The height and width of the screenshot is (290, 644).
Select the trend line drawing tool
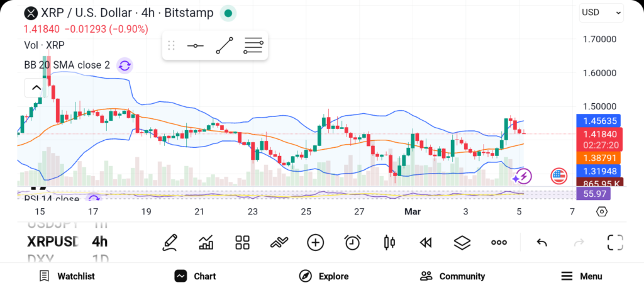[225, 46]
